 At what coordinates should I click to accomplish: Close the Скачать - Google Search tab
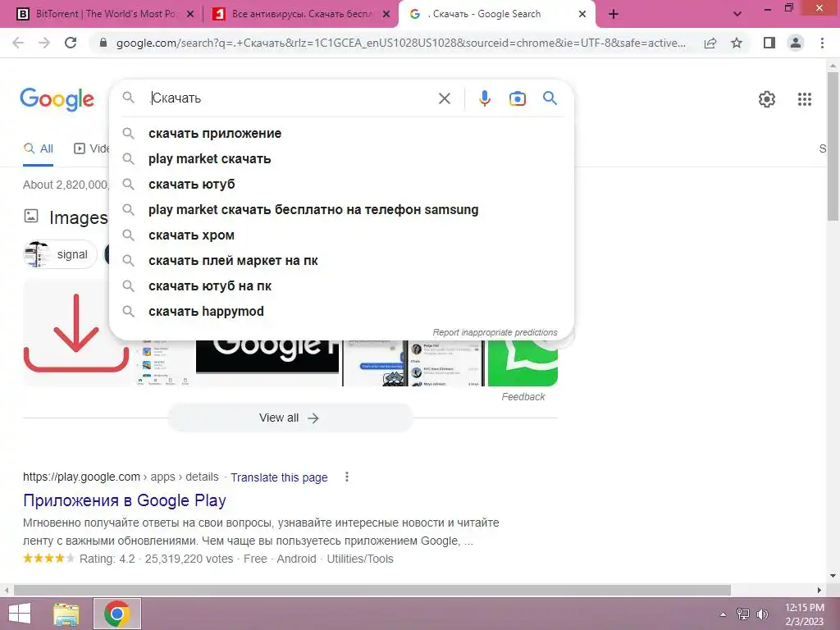point(582,15)
